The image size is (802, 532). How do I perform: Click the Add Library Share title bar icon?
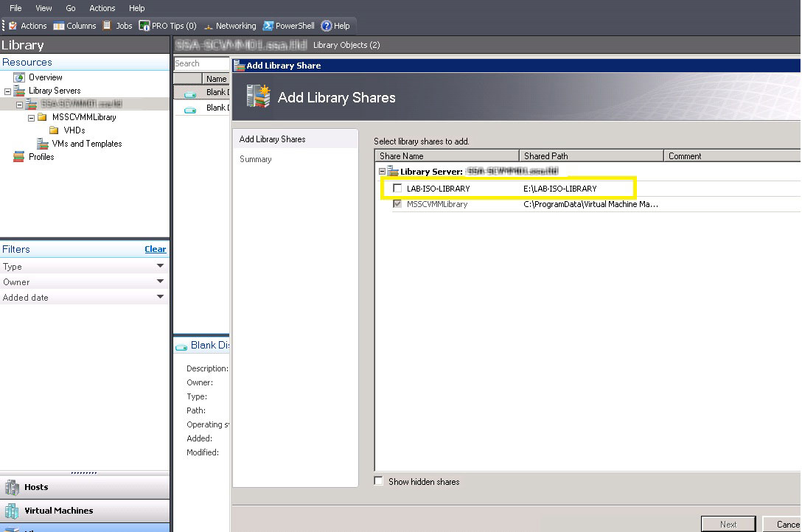click(240, 66)
